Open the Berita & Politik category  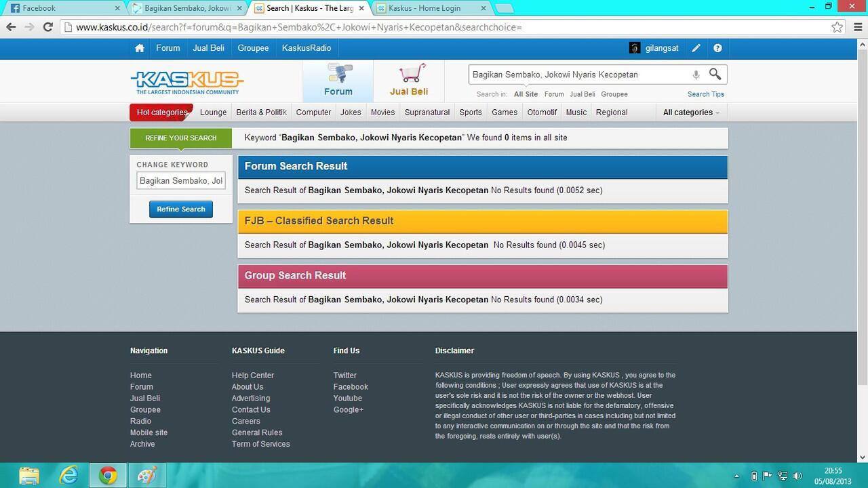point(261,113)
